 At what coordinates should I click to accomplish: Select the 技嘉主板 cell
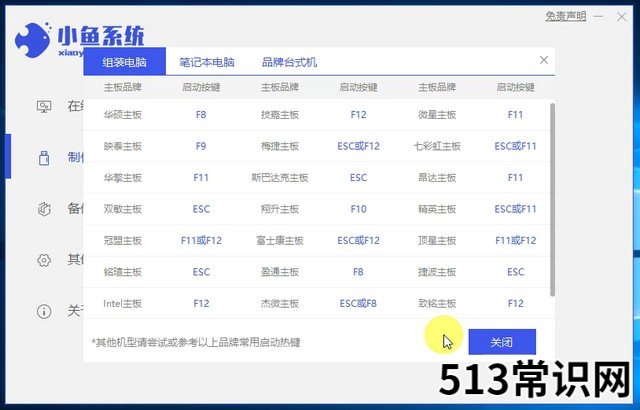click(280, 115)
